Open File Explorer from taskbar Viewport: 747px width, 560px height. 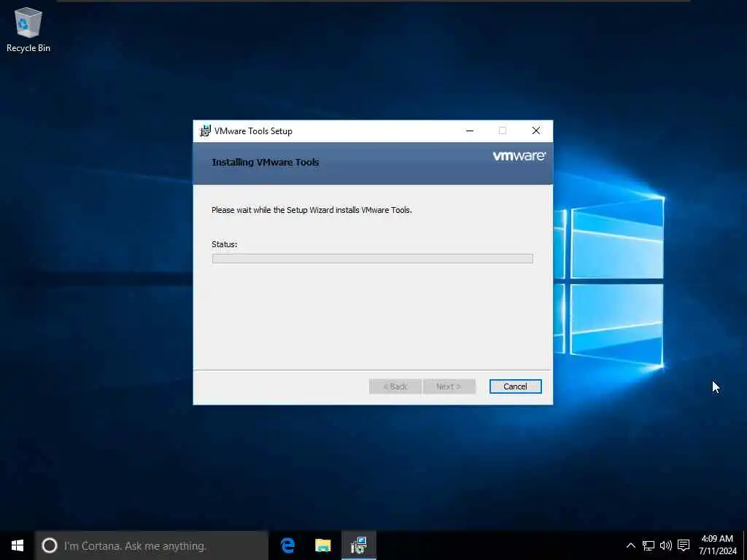[x=323, y=545]
